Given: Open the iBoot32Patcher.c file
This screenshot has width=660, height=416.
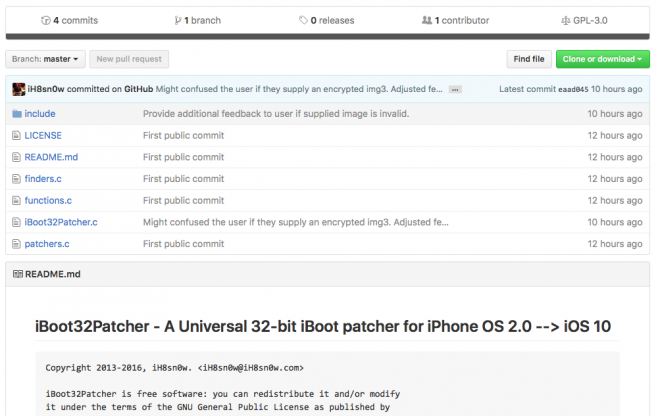Looking at the screenshot, I should (61, 222).
